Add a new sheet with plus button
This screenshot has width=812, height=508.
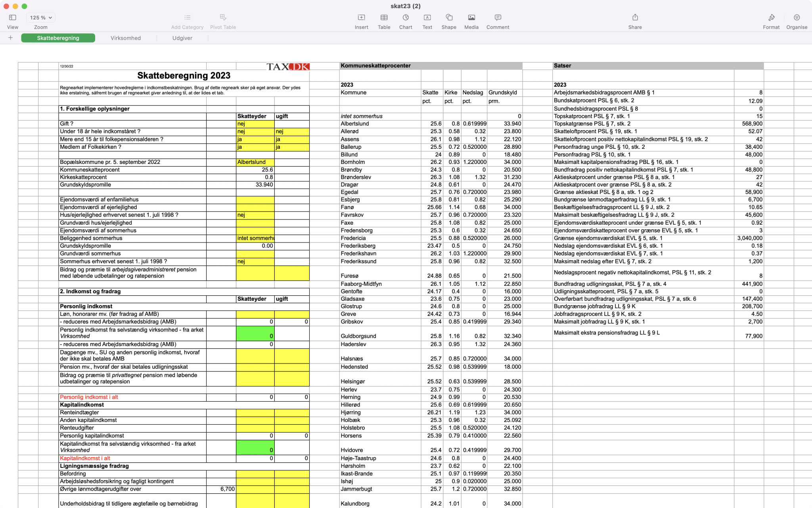pos(11,38)
